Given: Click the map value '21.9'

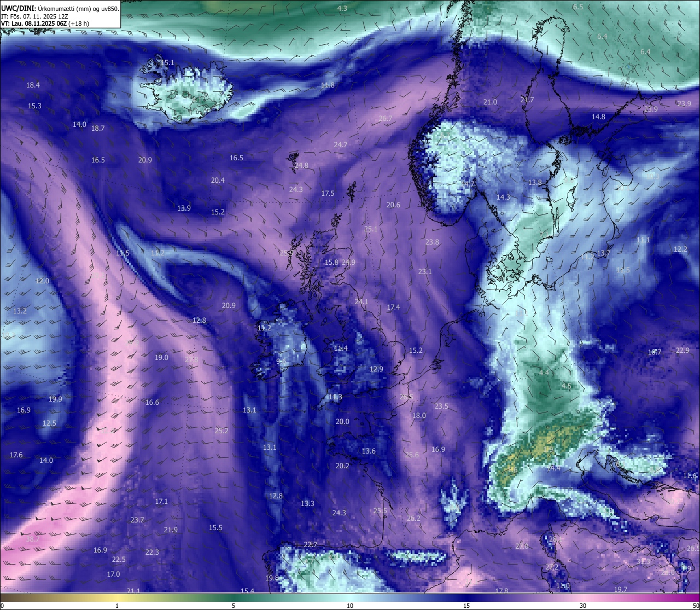Looking at the screenshot, I should 171,530.
